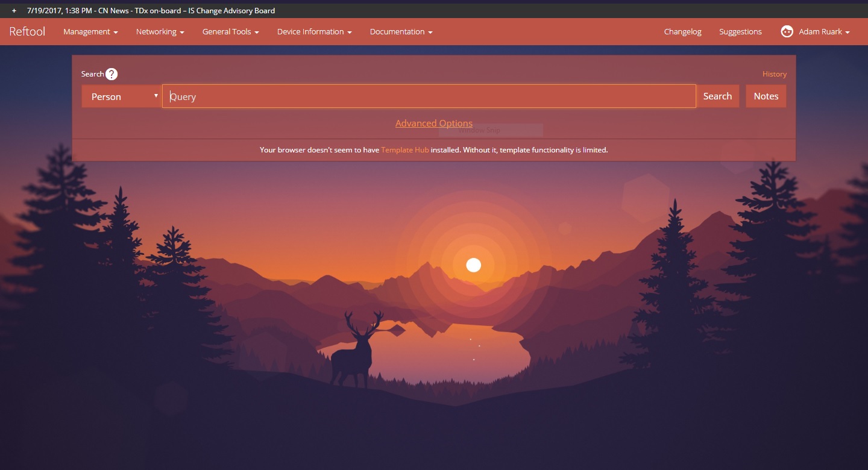
Task: Change the Person search type selector
Action: click(x=122, y=96)
